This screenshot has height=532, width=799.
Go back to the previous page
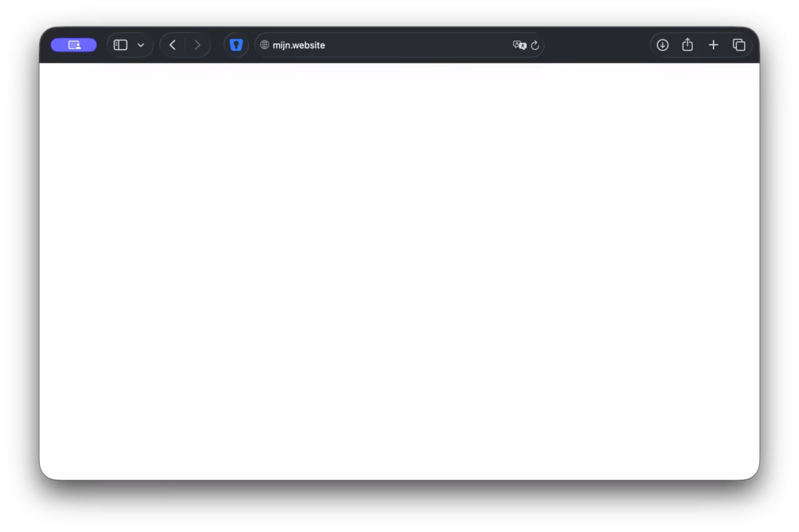click(x=172, y=44)
